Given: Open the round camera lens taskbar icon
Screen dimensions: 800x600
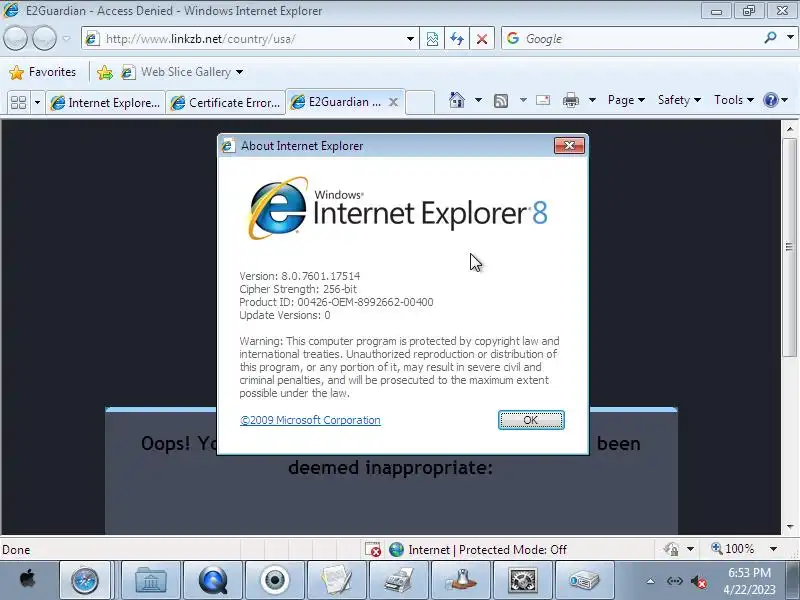Looking at the screenshot, I should [x=274, y=580].
